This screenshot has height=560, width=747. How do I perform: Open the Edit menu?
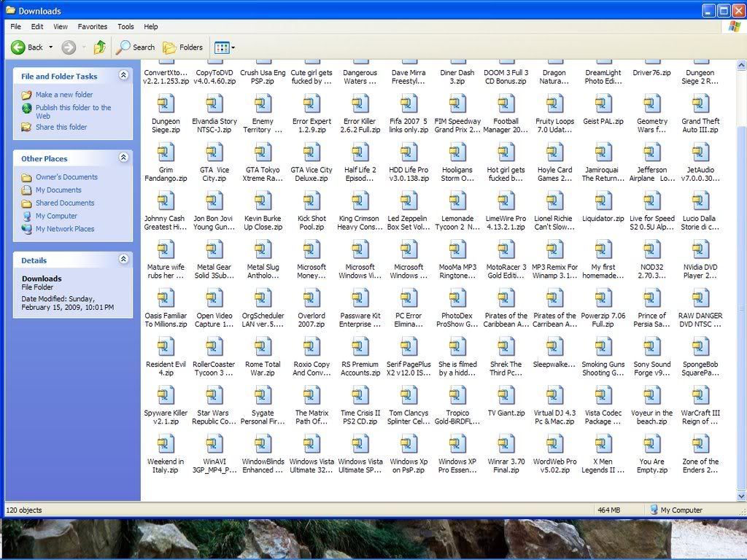coord(37,27)
